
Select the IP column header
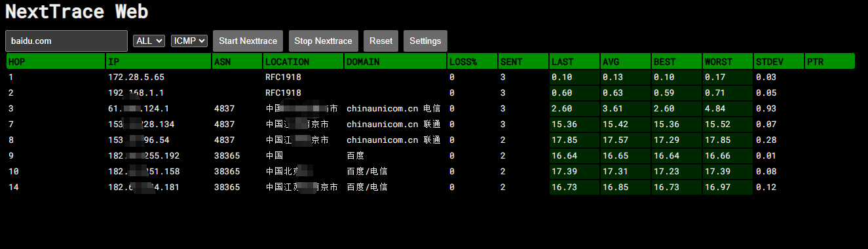coord(159,62)
